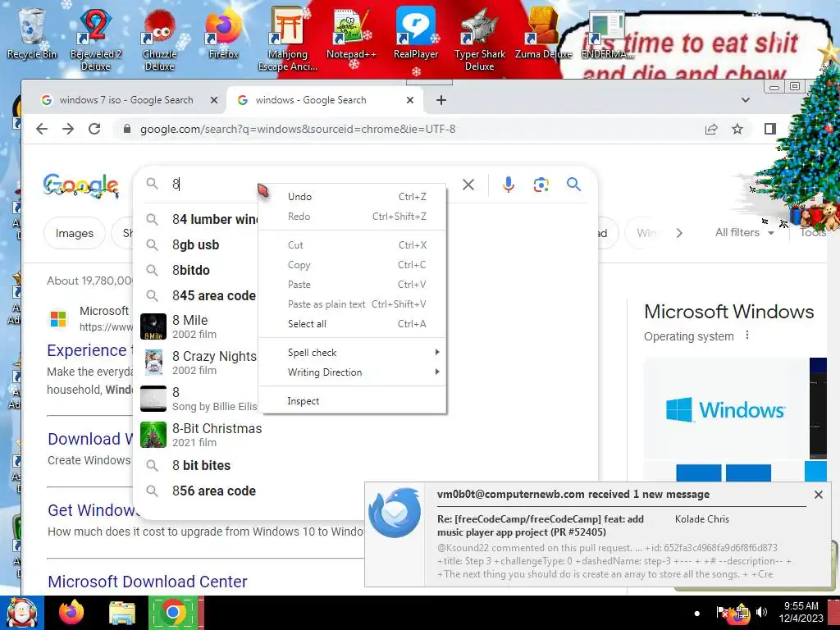This screenshot has height=630, width=840.
Task: Click the volume speaker tray icon
Action: [x=760, y=612]
